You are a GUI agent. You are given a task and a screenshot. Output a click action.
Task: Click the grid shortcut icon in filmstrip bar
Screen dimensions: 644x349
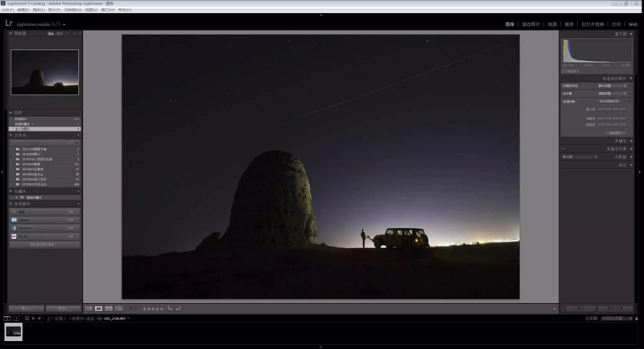click(x=27, y=318)
